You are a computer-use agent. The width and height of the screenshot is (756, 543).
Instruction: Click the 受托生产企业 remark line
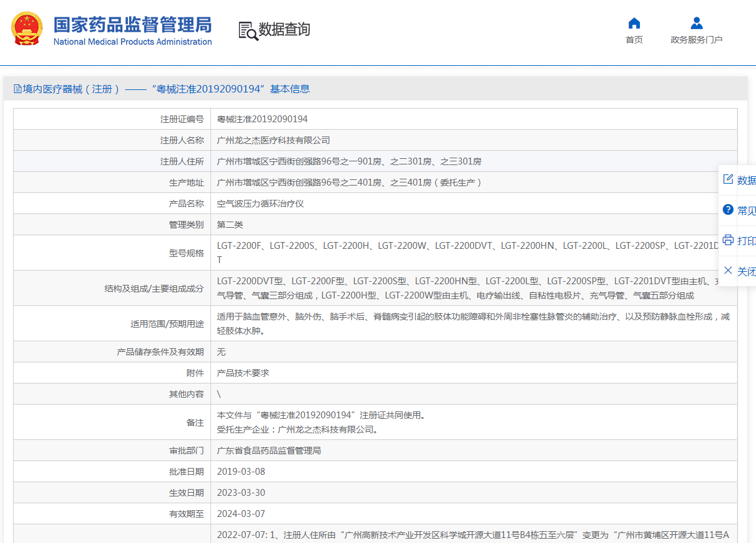pyautogui.click(x=297, y=429)
